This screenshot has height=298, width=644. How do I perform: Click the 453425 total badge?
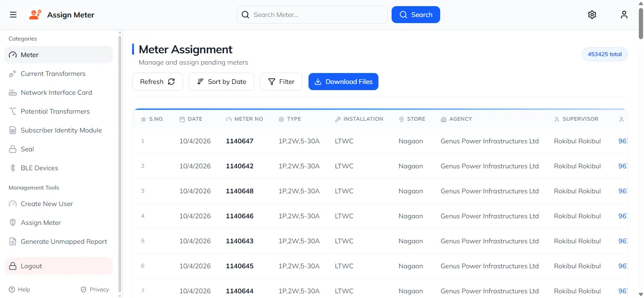pos(605,54)
